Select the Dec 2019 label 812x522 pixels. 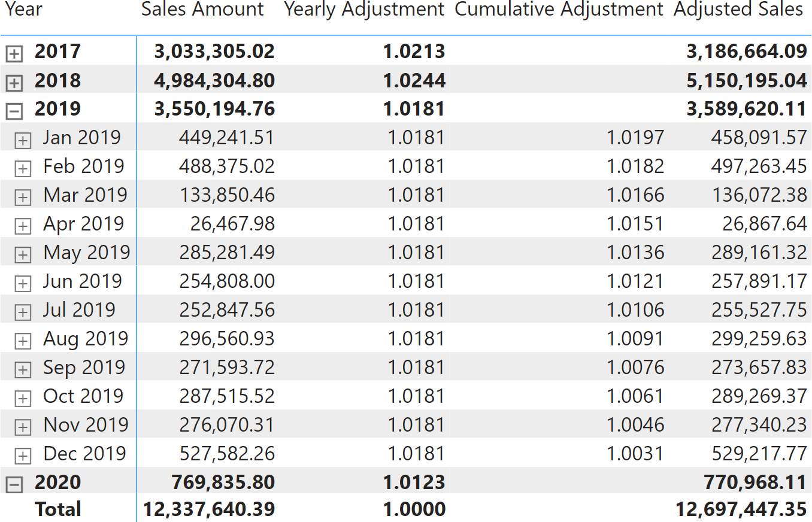click(x=84, y=454)
